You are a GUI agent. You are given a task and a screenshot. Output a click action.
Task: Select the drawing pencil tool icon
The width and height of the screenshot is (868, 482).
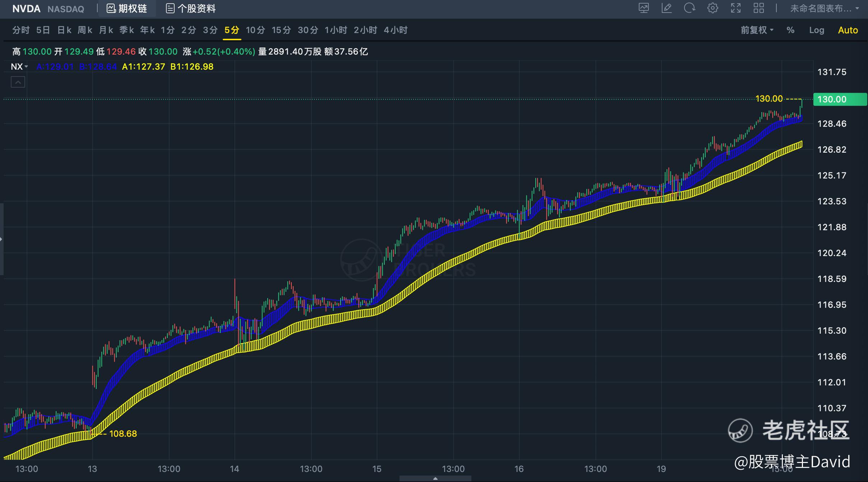(667, 8)
